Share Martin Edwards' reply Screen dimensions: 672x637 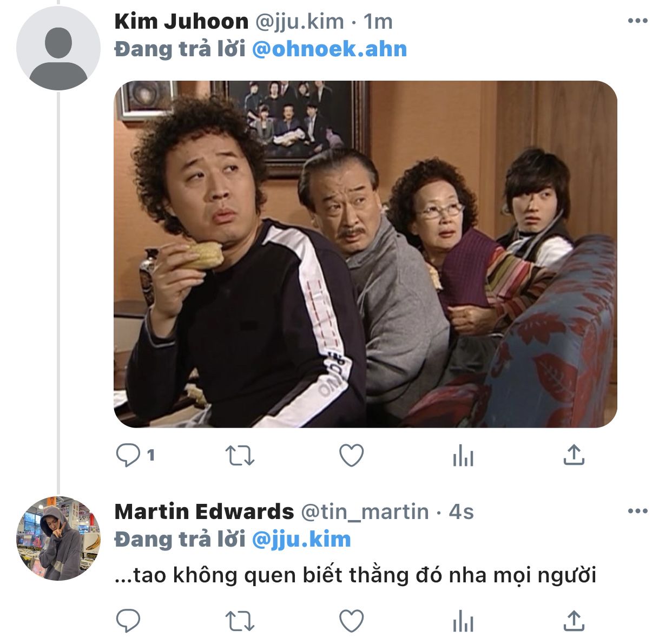coord(574,621)
